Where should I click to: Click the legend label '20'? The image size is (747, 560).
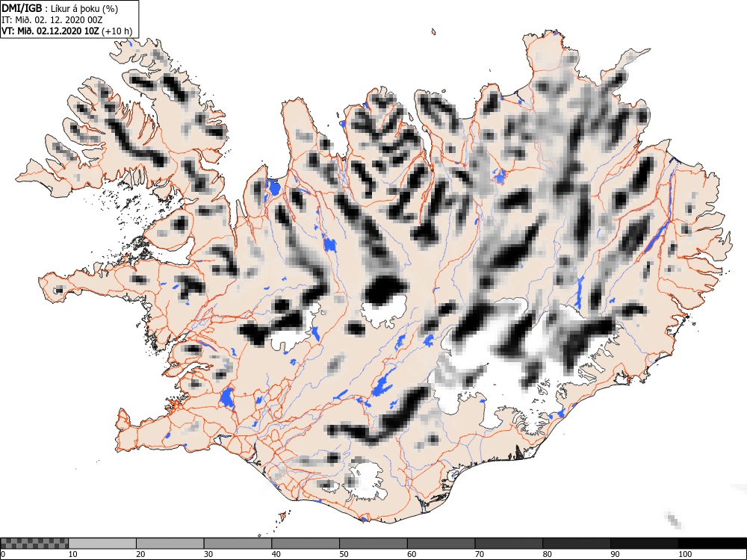pyautogui.click(x=140, y=554)
